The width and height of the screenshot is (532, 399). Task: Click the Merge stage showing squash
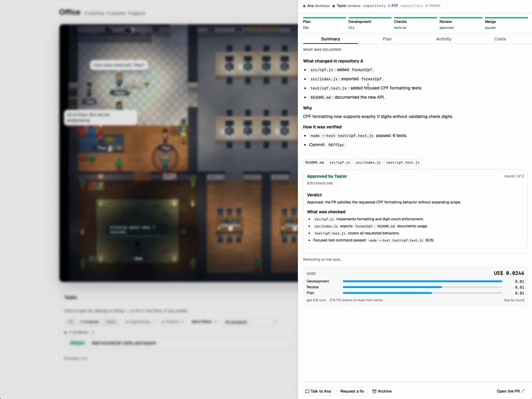(x=506, y=24)
